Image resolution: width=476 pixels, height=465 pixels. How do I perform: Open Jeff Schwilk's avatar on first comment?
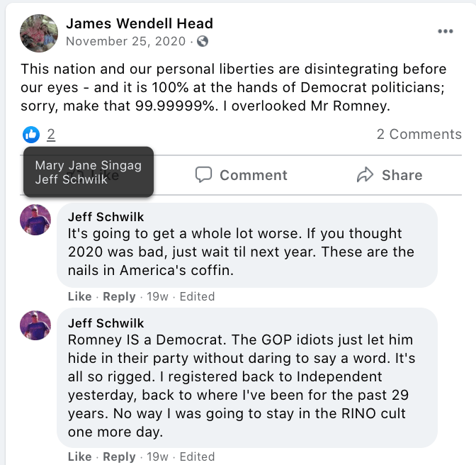point(35,220)
